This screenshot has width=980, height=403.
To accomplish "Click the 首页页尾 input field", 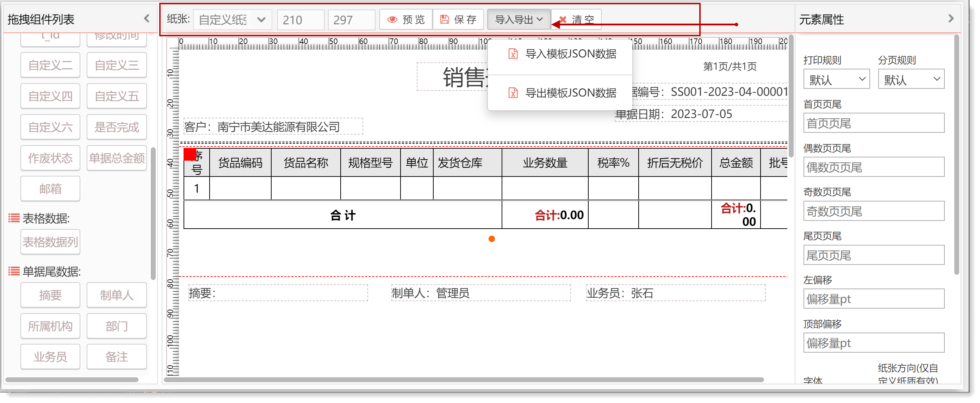I will pyautogui.click(x=874, y=123).
